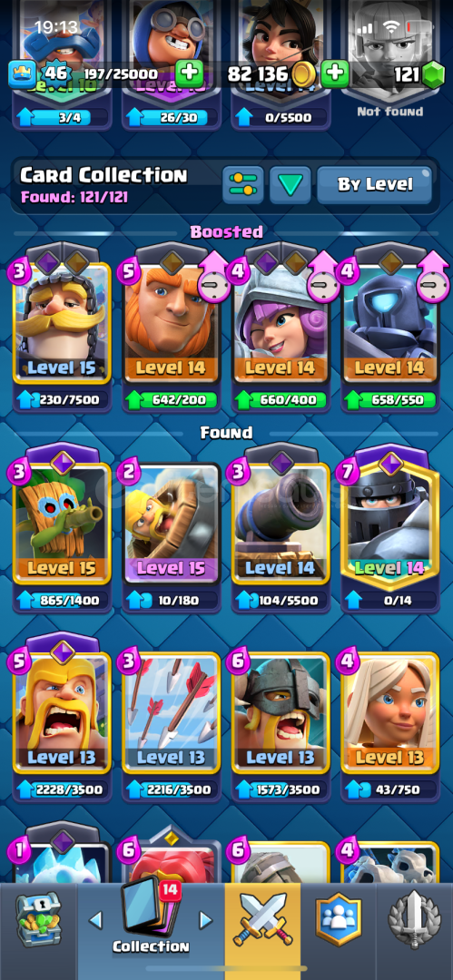
Task: Go to previous tab via left arrow
Action: click(95, 919)
